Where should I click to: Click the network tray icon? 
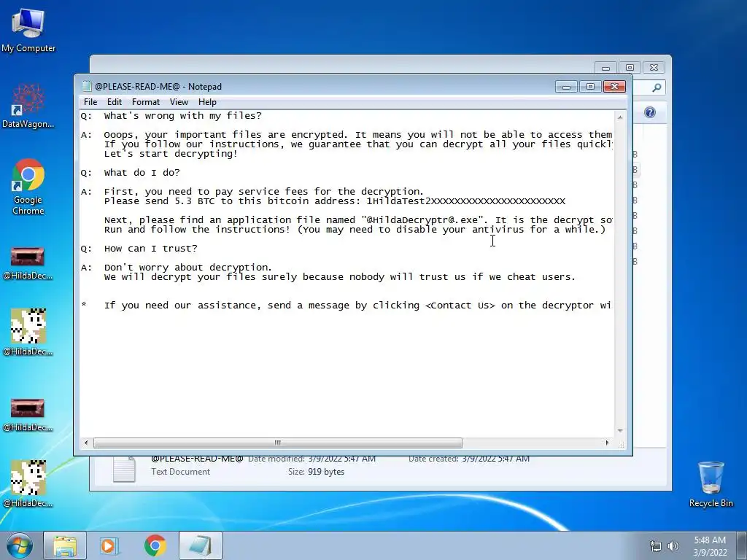pos(656,547)
